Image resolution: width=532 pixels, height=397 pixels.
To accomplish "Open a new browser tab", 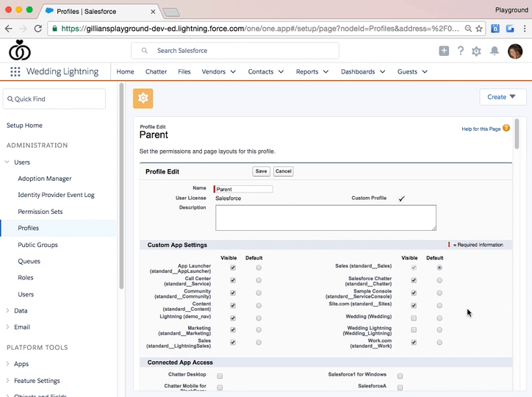I will pyautogui.click(x=171, y=12).
